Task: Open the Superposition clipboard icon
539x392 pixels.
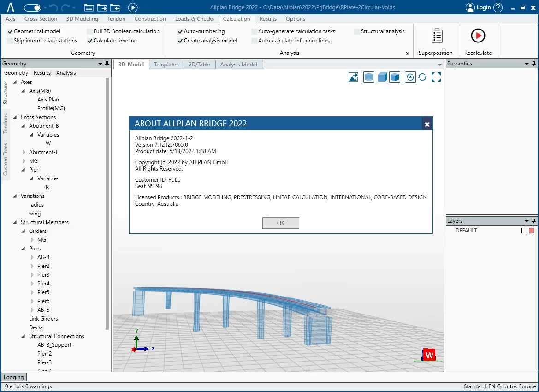Action: pyautogui.click(x=437, y=36)
